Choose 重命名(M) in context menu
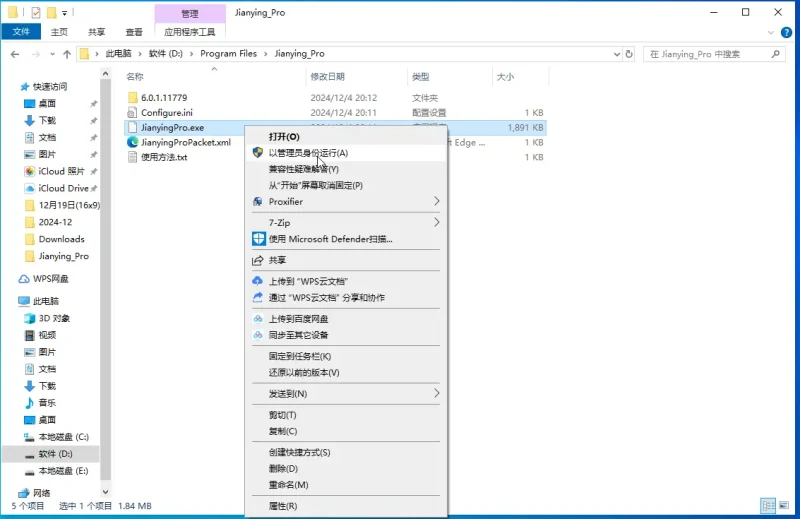The height and width of the screenshot is (519, 800). [x=346, y=485]
